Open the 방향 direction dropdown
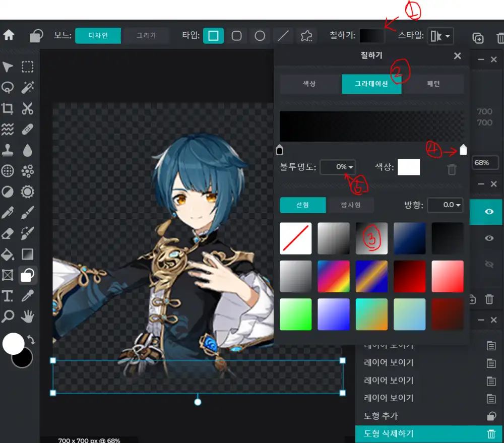Screen dimensions: 504x443 pyautogui.click(x=445, y=205)
